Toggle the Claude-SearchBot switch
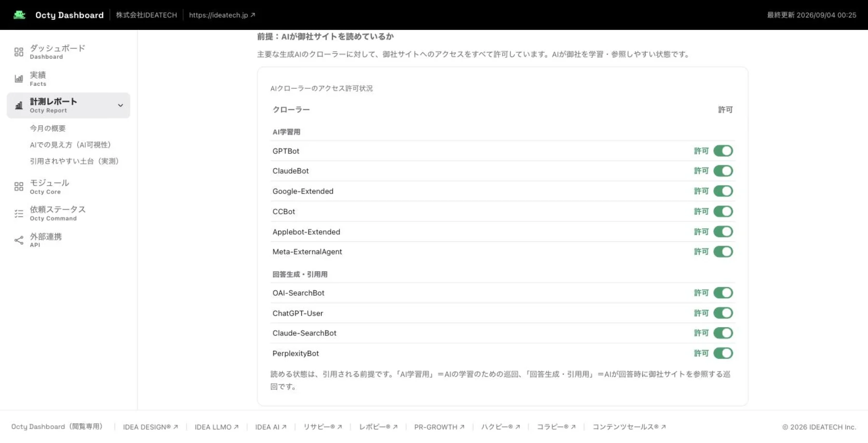 (x=723, y=333)
